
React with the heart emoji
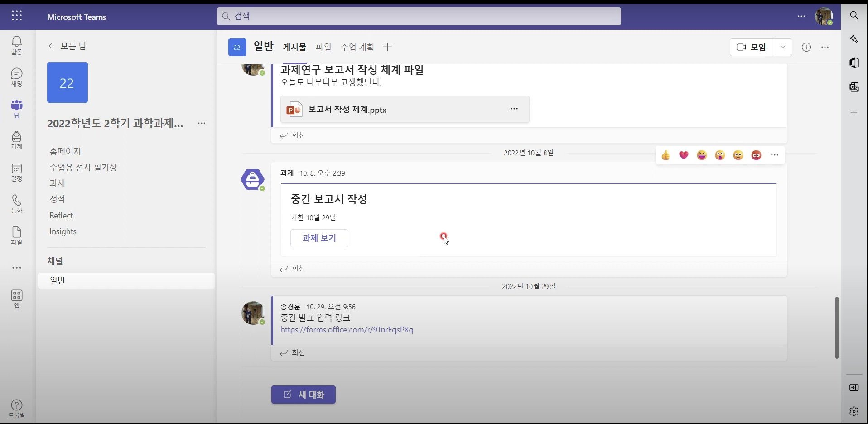pos(684,155)
